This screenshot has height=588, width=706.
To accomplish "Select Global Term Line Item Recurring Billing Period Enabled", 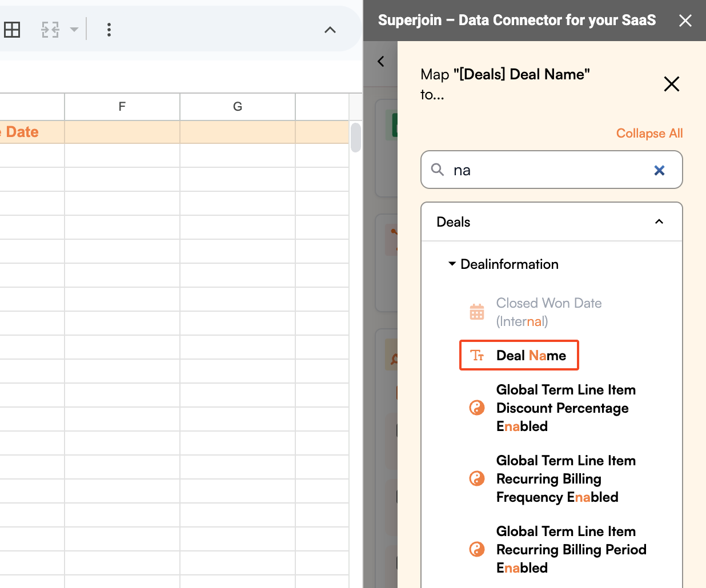I will click(x=571, y=550).
